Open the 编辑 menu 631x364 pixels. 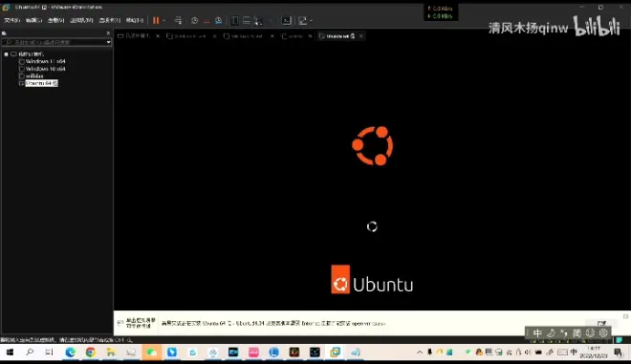[33, 20]
